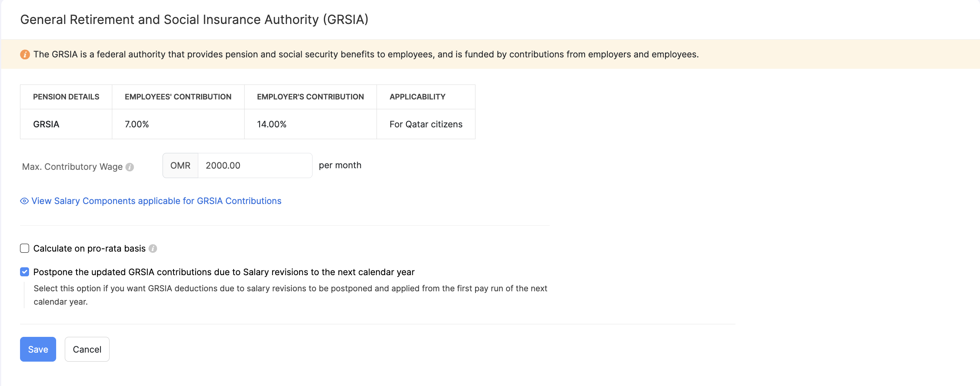Save the GRSIA settings
Screen dimensions: 980x386
tap(38, 349)
